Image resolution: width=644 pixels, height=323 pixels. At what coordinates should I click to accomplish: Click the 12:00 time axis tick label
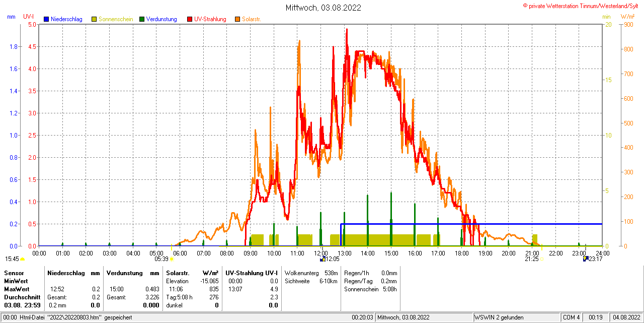320,253
